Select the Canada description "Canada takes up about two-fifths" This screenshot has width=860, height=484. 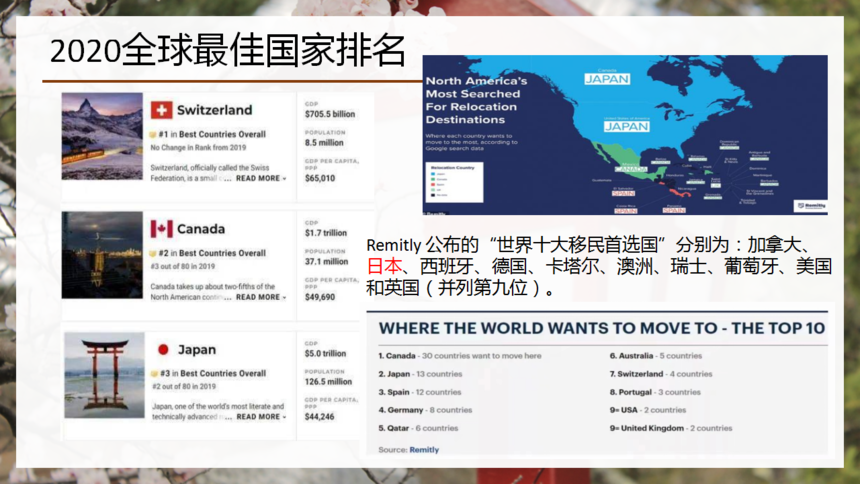point(213,291)
